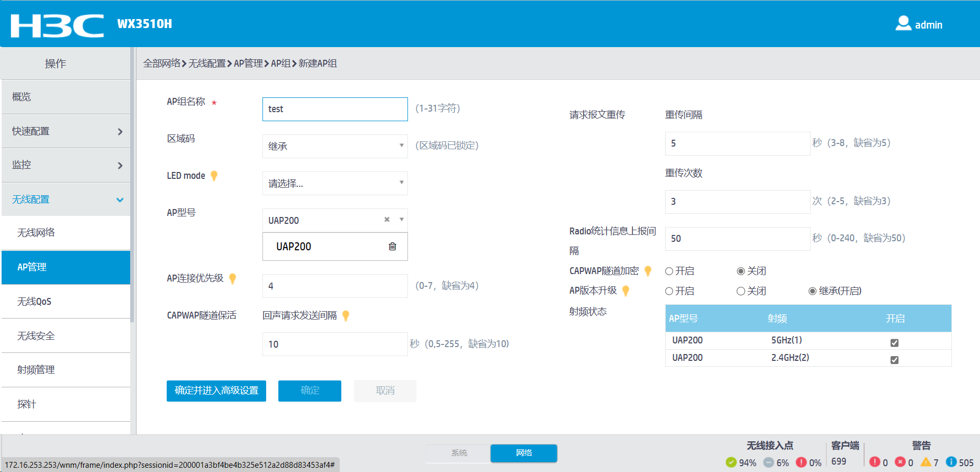Open the 区域码 dropdown
The width and height of the screenshot is (980, 472).
[x=335, y=146]
